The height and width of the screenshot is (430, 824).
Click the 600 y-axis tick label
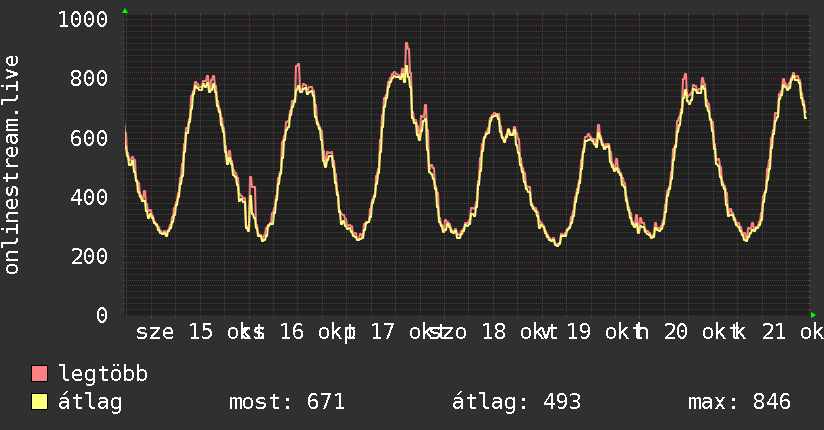click(x=89, y=138)
